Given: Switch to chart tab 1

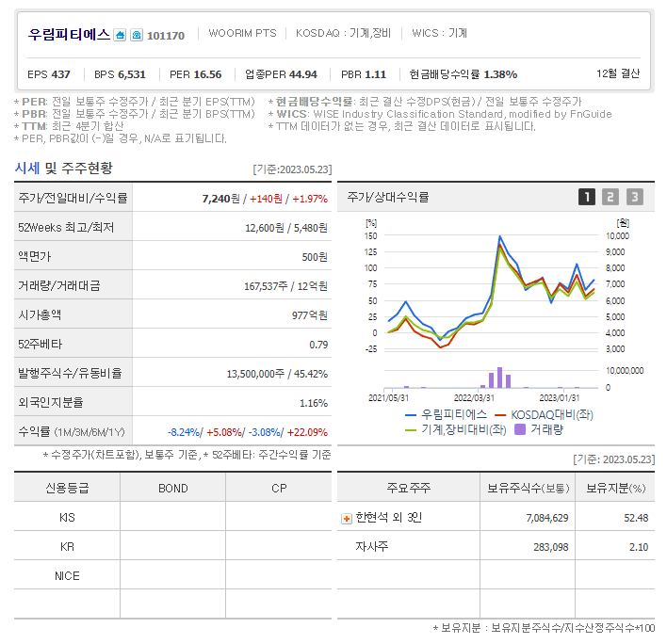Looking at the screenshot, I should point(587,197).
